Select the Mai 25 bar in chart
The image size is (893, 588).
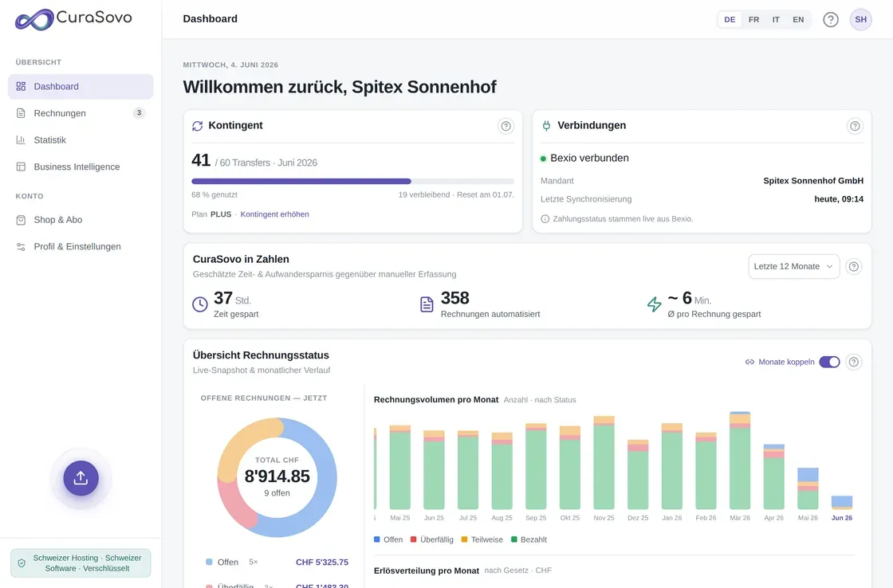[399, 467]
